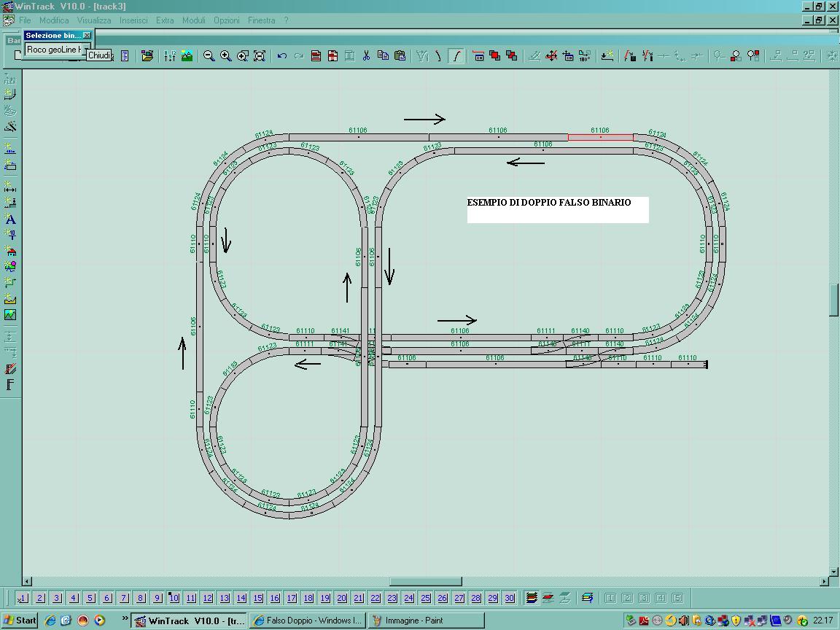Toggle layer 30 button
Image resolution: width=840 pixels, height=630 pixels.
click(510, 598)
